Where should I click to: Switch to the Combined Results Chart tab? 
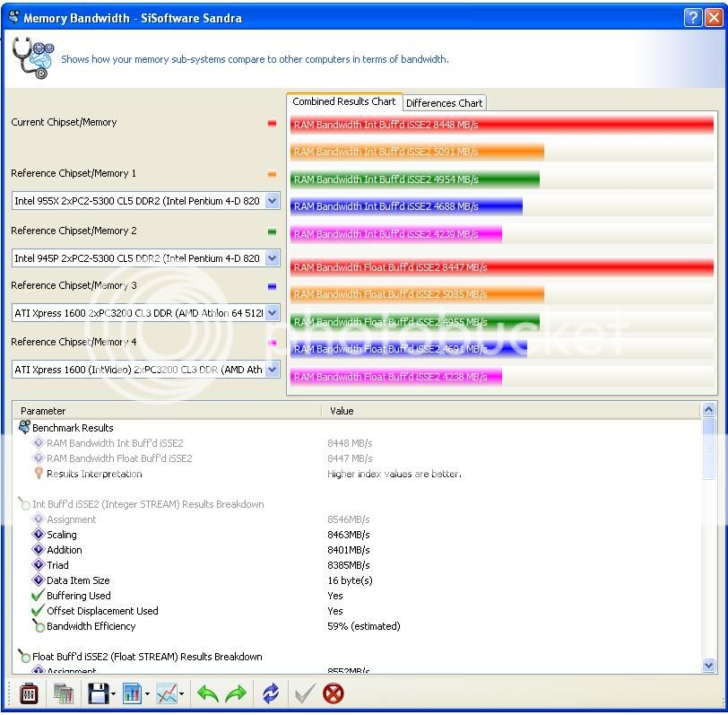pyautogui.click(x=344, y=101)
